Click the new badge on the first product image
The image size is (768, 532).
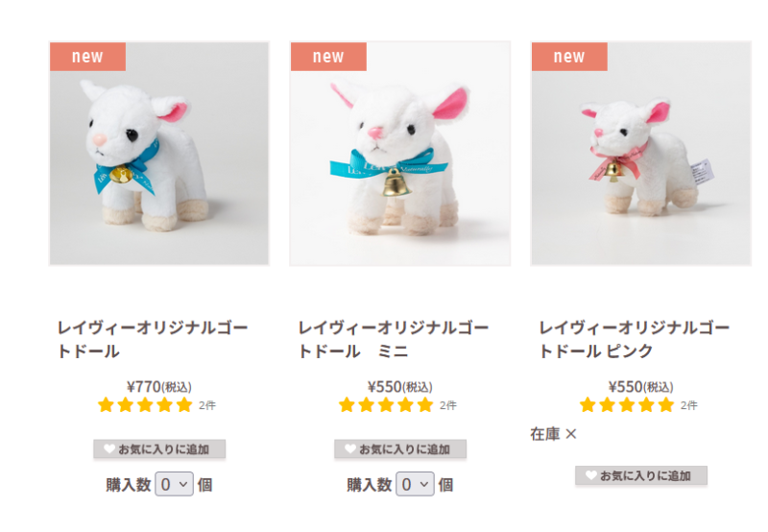[x=87, y=57]
